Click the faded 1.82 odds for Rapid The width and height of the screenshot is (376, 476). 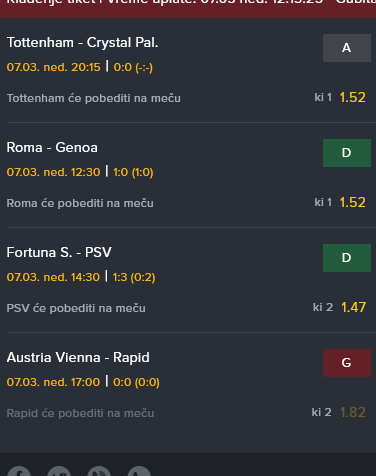tap(353, 412)
